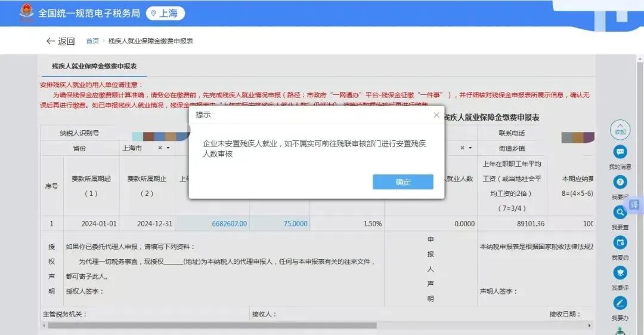644x335 pixels.
Task: Click 残疾人就业保障金缴费申报表 breadcrumb text
Action: pyautogui.click(x=151, y=41)
